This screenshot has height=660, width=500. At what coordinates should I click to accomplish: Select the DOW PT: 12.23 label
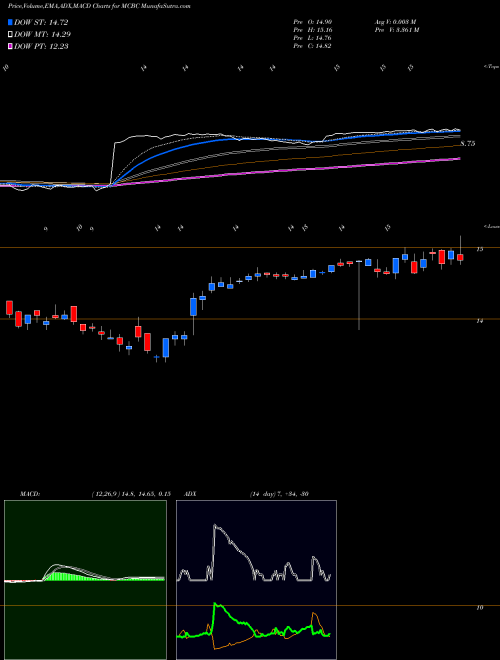(x=41, y=46)
